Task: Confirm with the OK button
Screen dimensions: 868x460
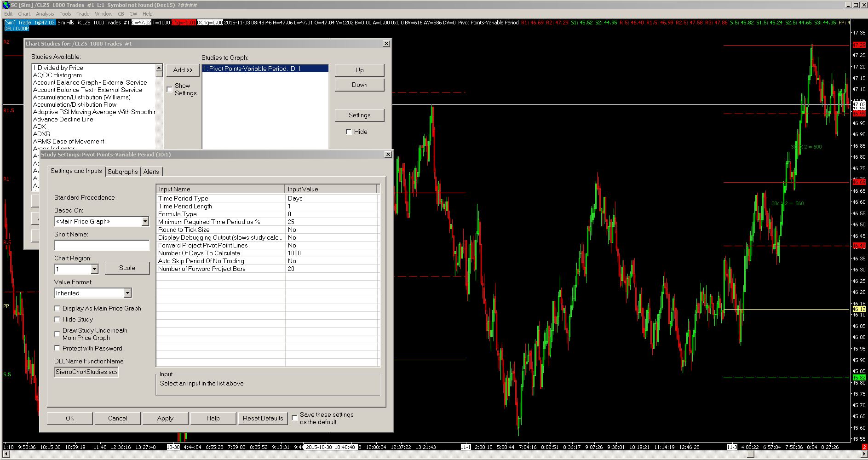Action: [70, 418]
